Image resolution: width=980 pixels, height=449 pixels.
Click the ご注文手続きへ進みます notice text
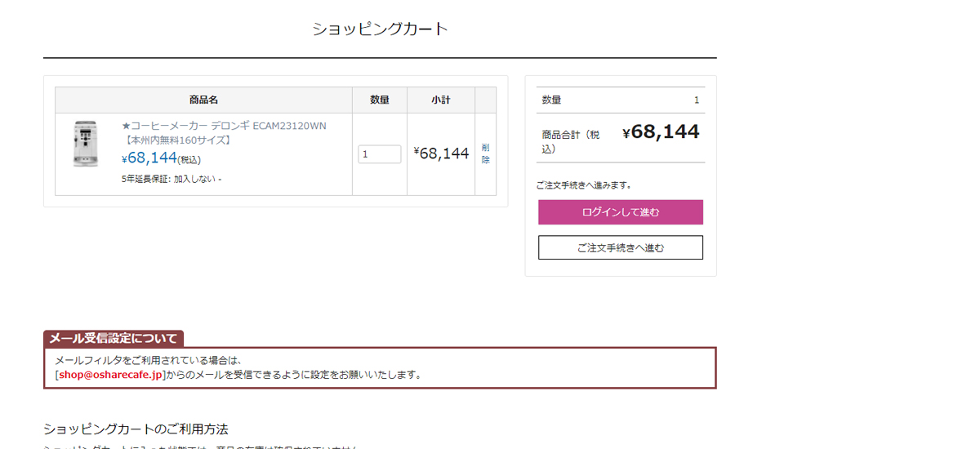pos(583,185)
